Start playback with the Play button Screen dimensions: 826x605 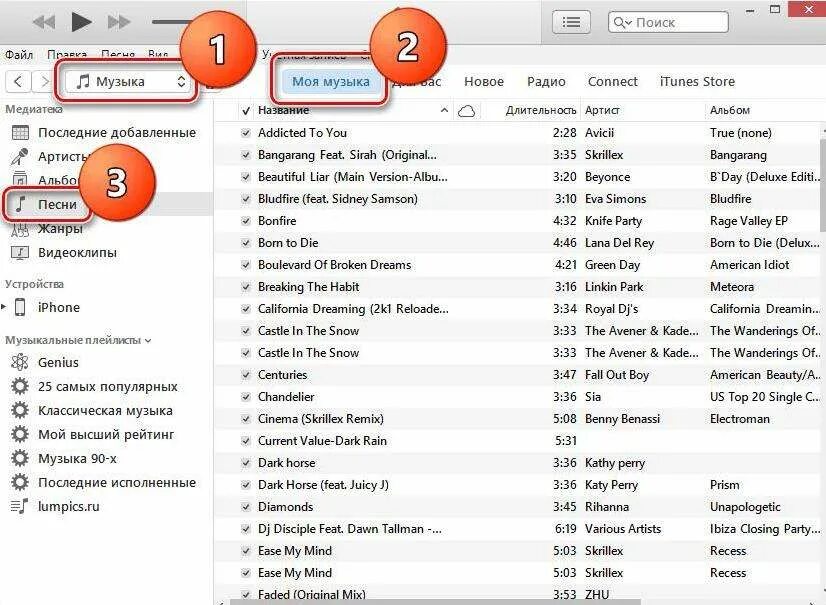point(81,22)
